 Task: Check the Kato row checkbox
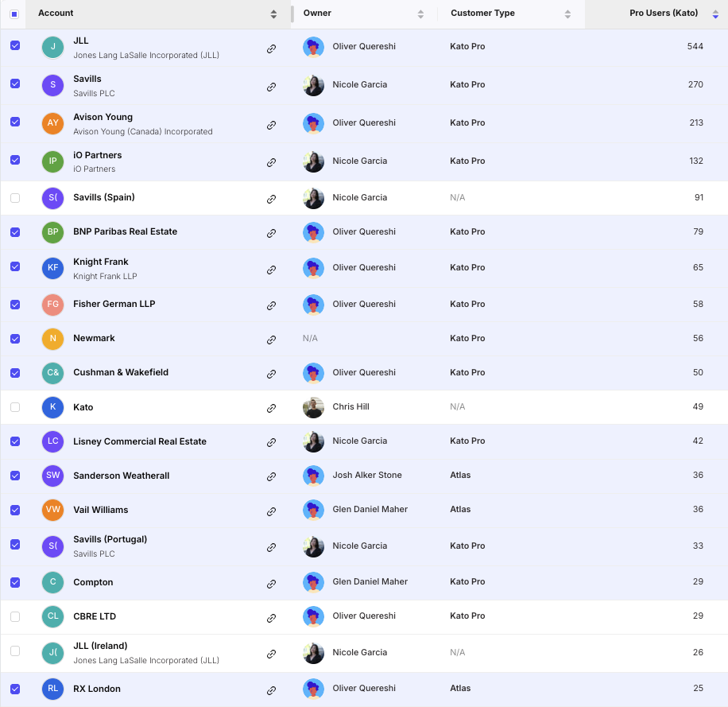pos(15,407)
